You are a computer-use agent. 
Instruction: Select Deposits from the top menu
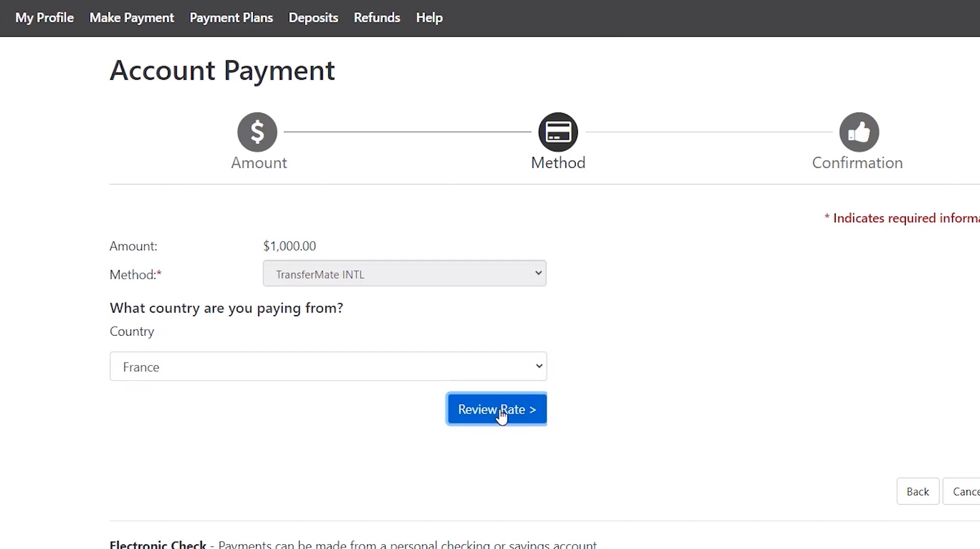[x=313, y=18]
